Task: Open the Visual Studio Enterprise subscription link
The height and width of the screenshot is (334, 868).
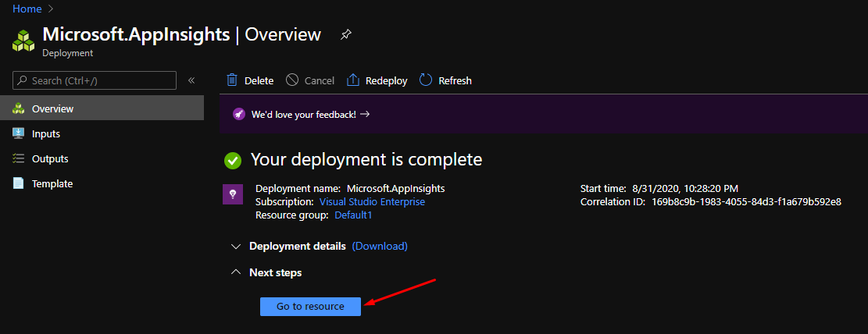Action: point(372,201)
